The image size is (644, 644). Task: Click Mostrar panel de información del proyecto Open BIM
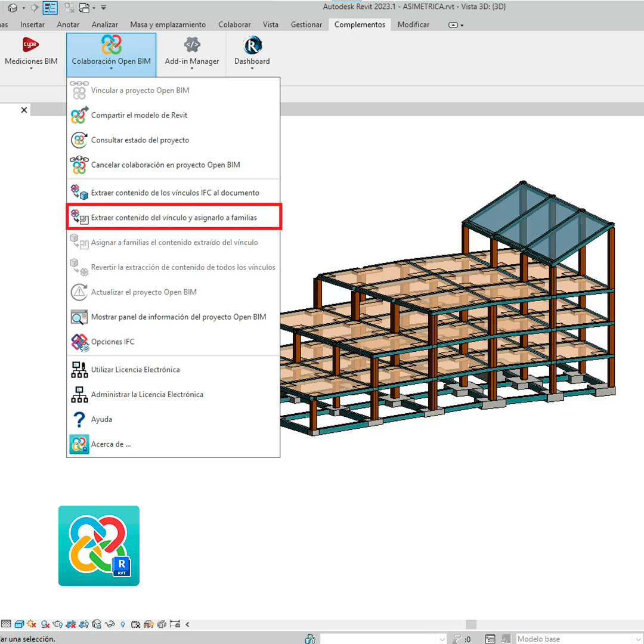[178, 317]
